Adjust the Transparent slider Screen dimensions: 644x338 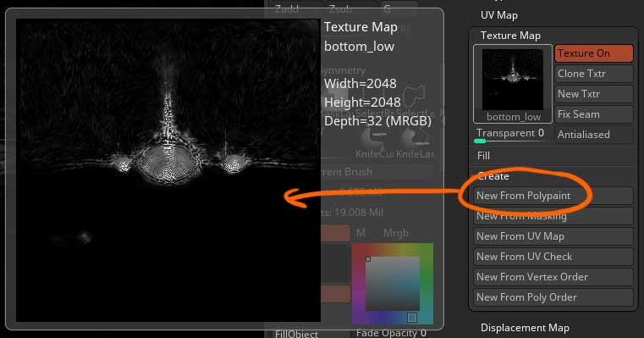click(x=511, y=135)
